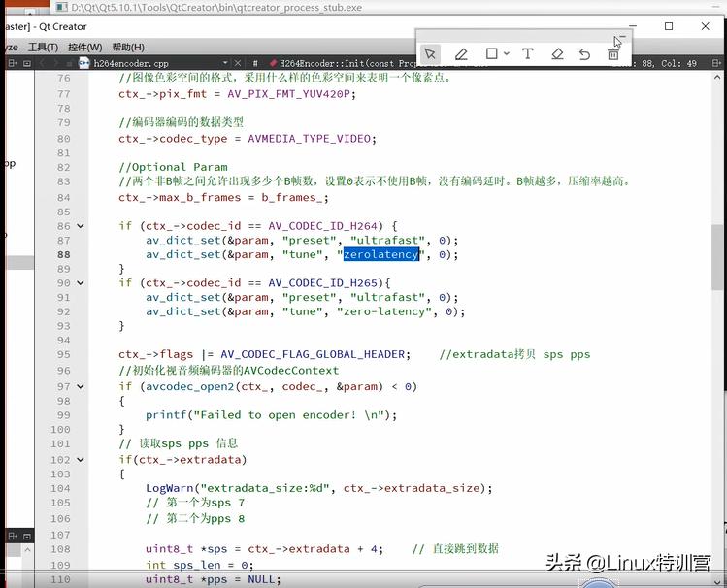The image size is (727, 588).
Task: Open the 帮助(H) menu
Action: click(x=128, y=47)
